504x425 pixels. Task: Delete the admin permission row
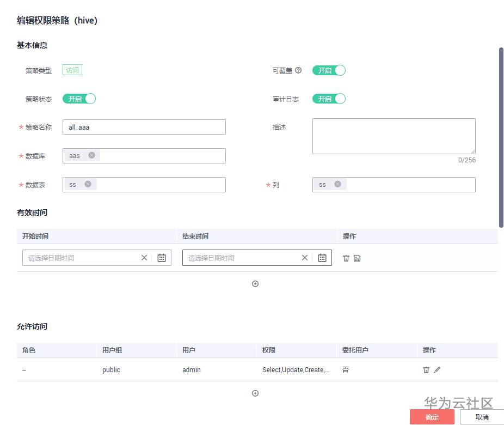tap(427, 369)
